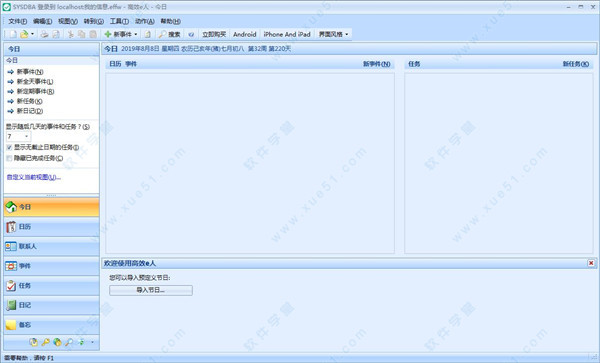600x363 pixels.
Task: Select 备忘 in the navigation pane
Action: pos(51,325)
